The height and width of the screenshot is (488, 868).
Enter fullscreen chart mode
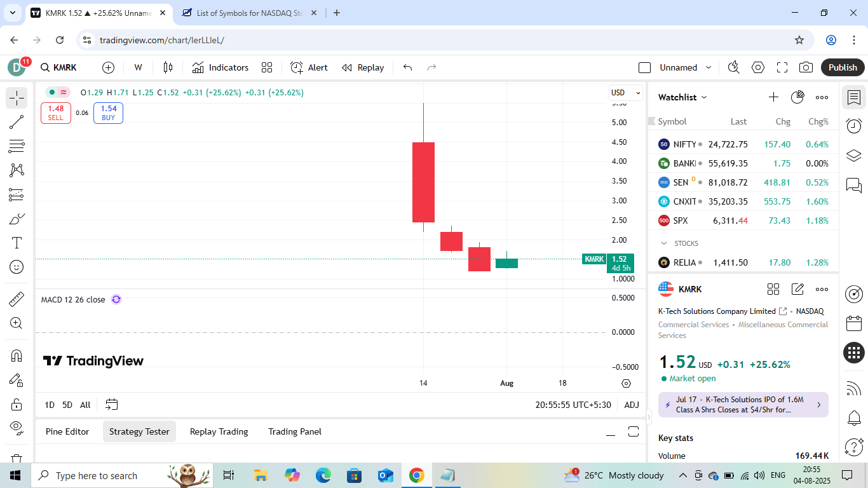tap(782, 67)
